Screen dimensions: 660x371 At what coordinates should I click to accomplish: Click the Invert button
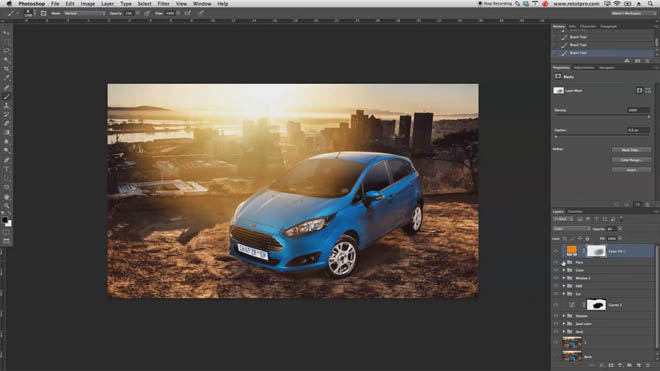pos(631,170)
